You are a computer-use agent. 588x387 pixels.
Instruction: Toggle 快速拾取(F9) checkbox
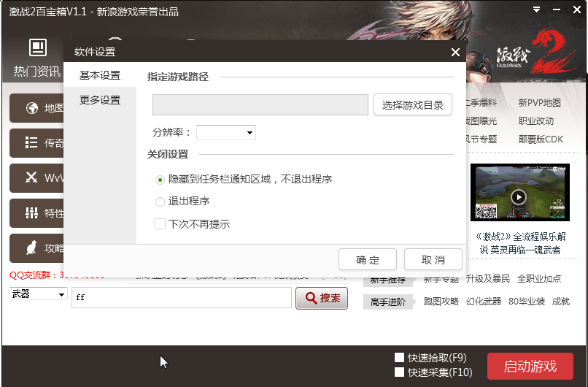pyautogui.click(x=399, y=357)
